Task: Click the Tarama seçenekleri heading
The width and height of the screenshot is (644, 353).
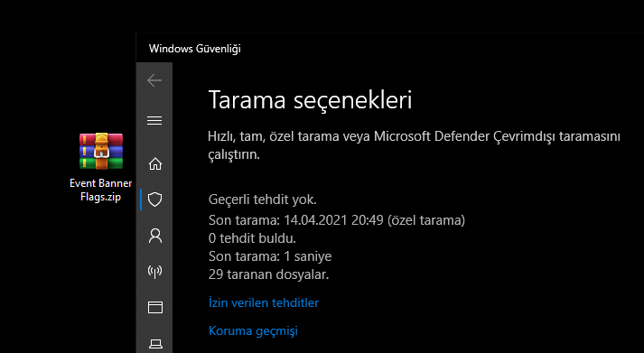Action: point(310,99)
